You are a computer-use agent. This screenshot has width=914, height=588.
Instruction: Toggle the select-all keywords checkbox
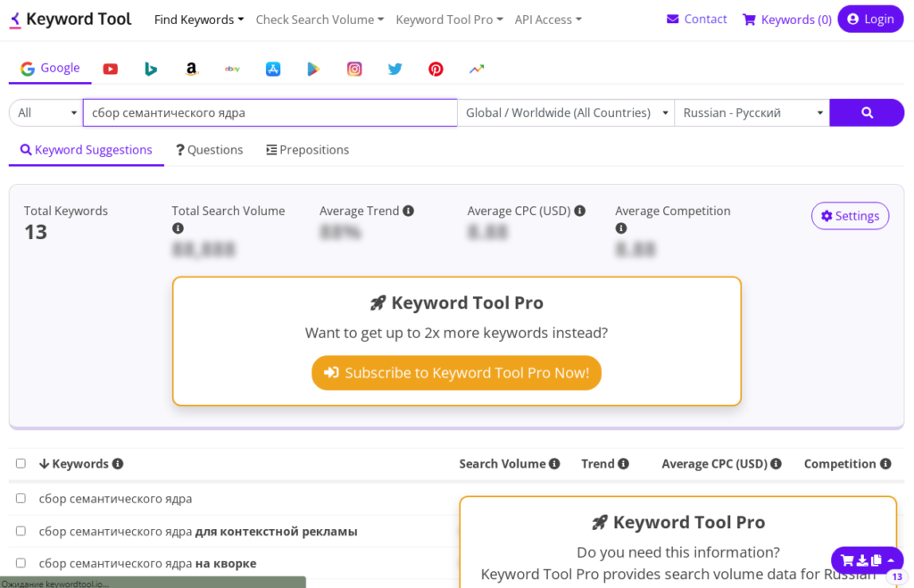click(21, 464)
